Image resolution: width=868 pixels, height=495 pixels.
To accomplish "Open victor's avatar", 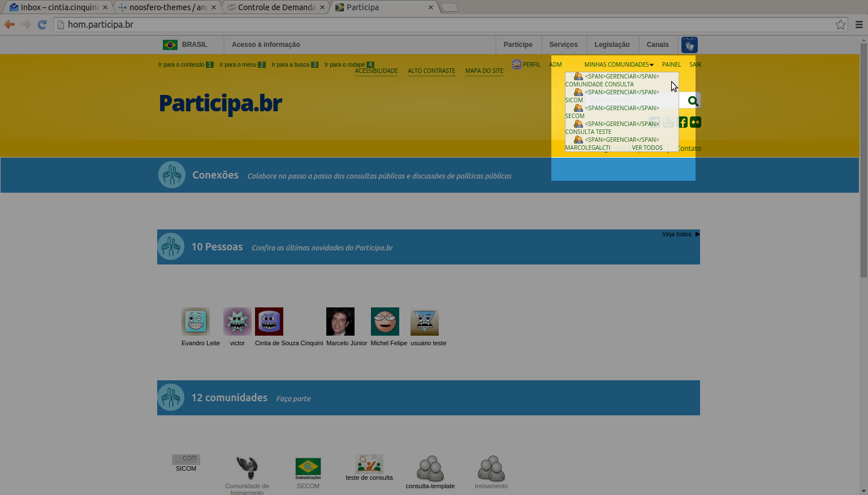I will click(x=237, y=322).
